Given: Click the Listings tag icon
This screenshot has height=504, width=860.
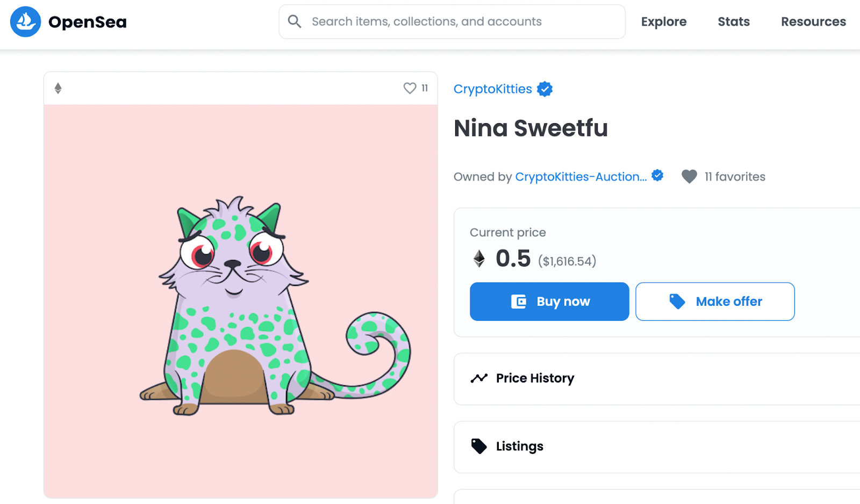Looking at the screenshot, I should pos(479,446).
